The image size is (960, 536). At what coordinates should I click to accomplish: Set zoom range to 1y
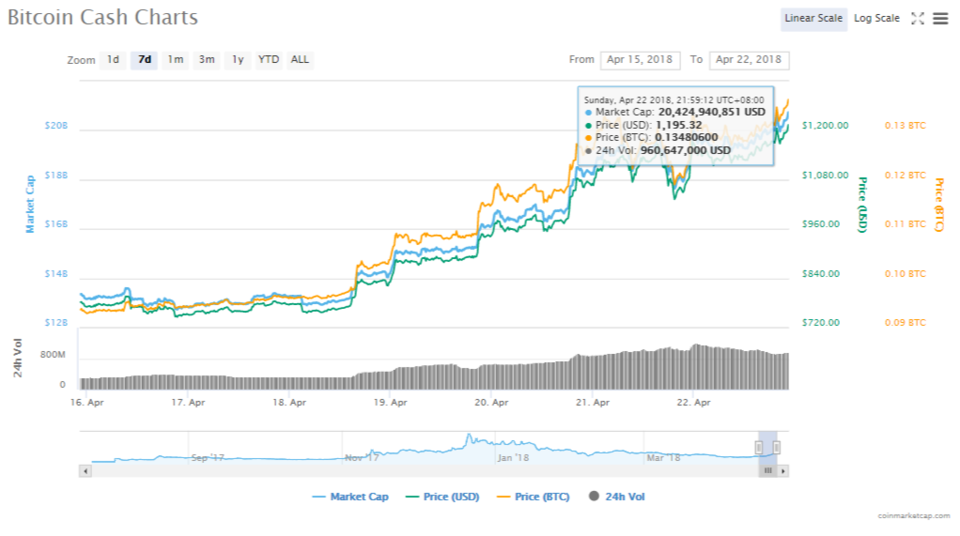[x=238, y=59]
